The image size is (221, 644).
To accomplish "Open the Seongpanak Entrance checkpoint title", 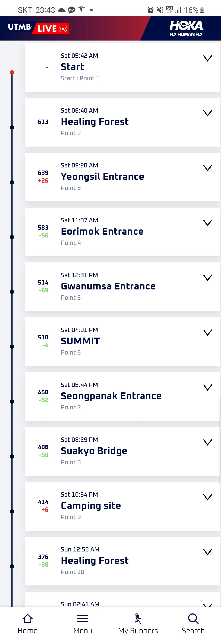I will point(111,396).
